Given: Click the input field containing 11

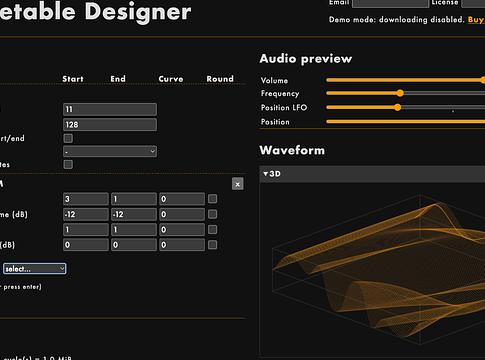Looking at the screenshot, I should 110,109.
